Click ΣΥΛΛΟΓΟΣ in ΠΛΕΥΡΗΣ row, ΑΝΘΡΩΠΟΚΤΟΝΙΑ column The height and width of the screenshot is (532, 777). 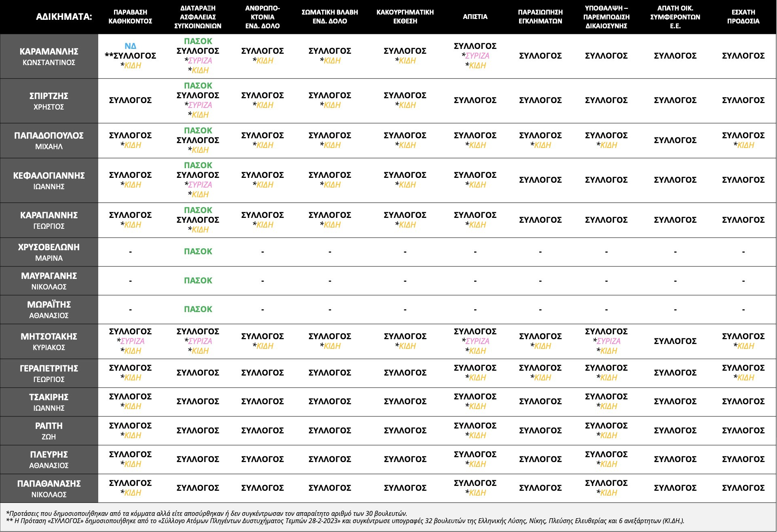[262, 459]
